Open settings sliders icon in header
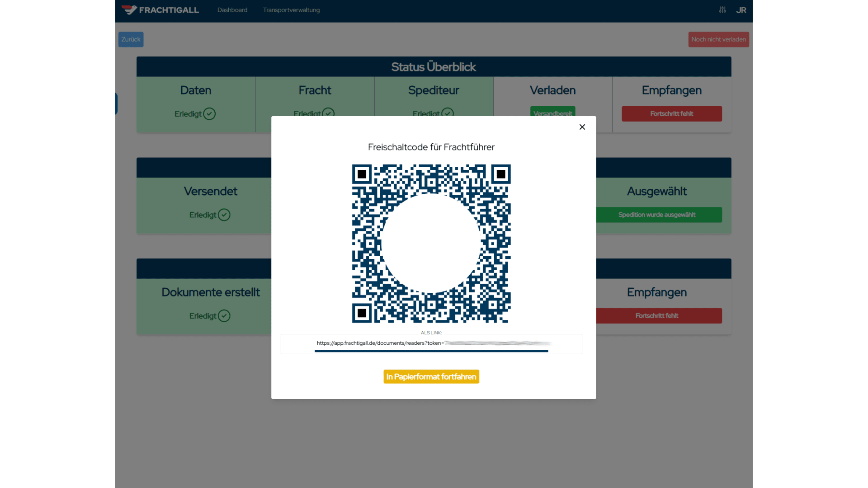 [722, 10]
